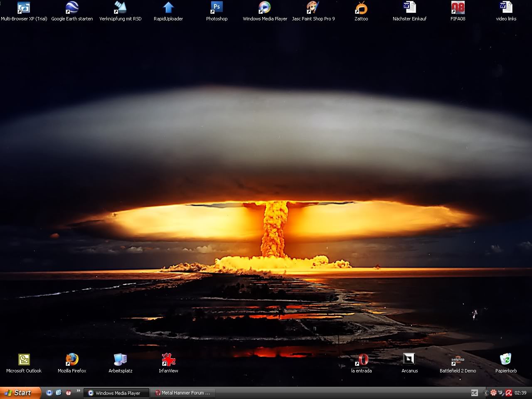Click the second quick launch icon beside Start
The image size is (532, 399).
click(59, 393)
